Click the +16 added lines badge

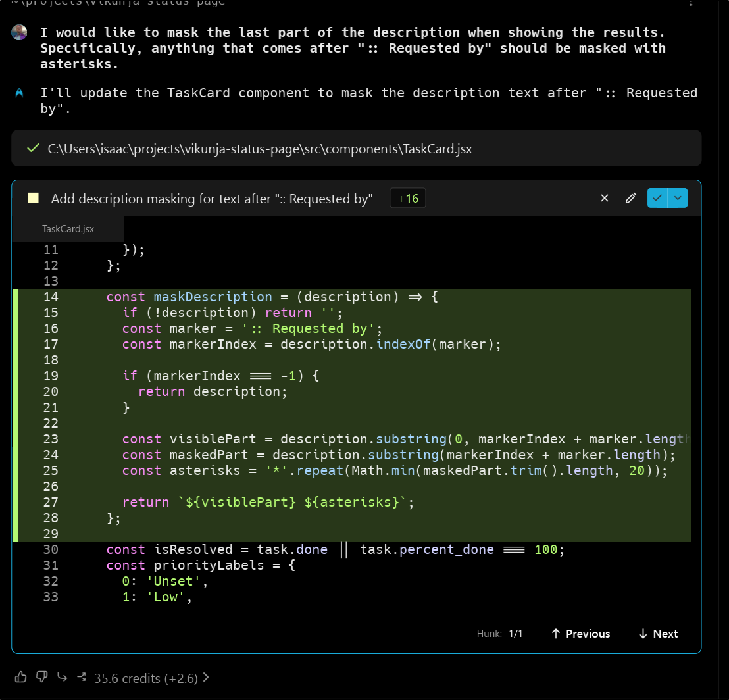click(x=408, y=199)
